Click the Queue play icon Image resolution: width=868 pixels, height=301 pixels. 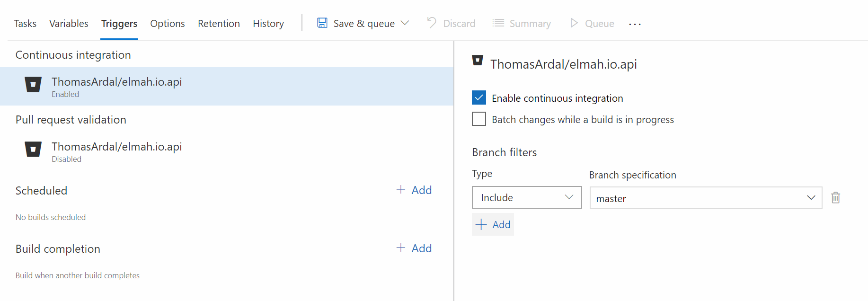[574, 23]
